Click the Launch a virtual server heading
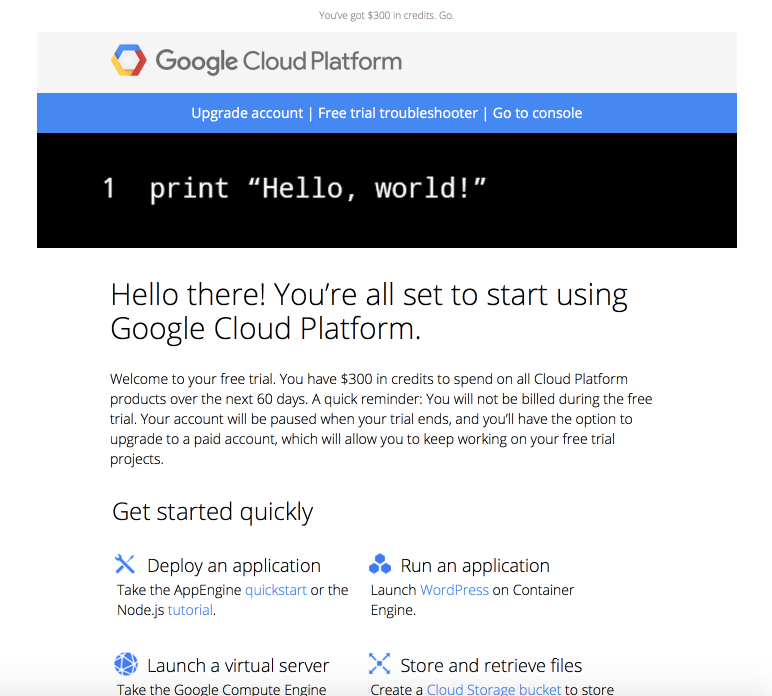The image size is (772, 696). (x=238, y=665)
